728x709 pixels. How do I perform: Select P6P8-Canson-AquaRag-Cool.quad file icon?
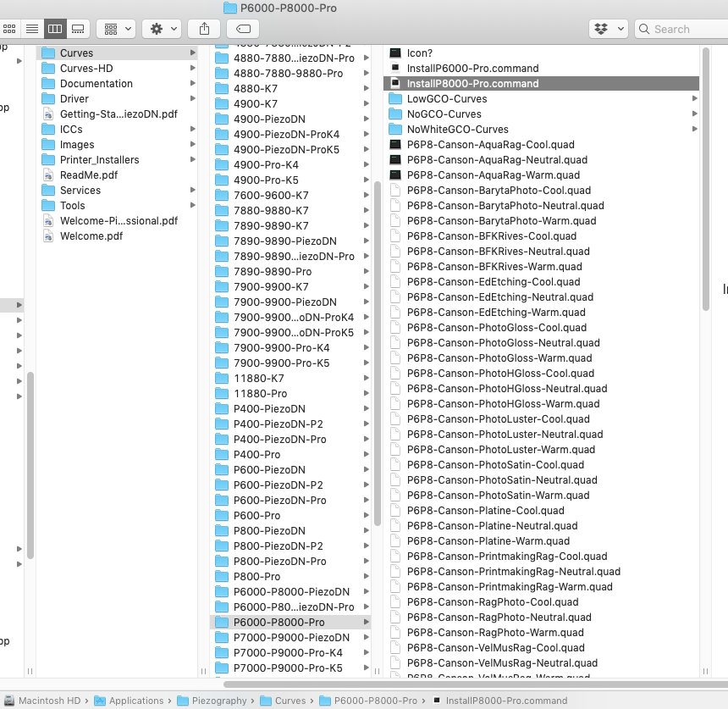(395, 145)
